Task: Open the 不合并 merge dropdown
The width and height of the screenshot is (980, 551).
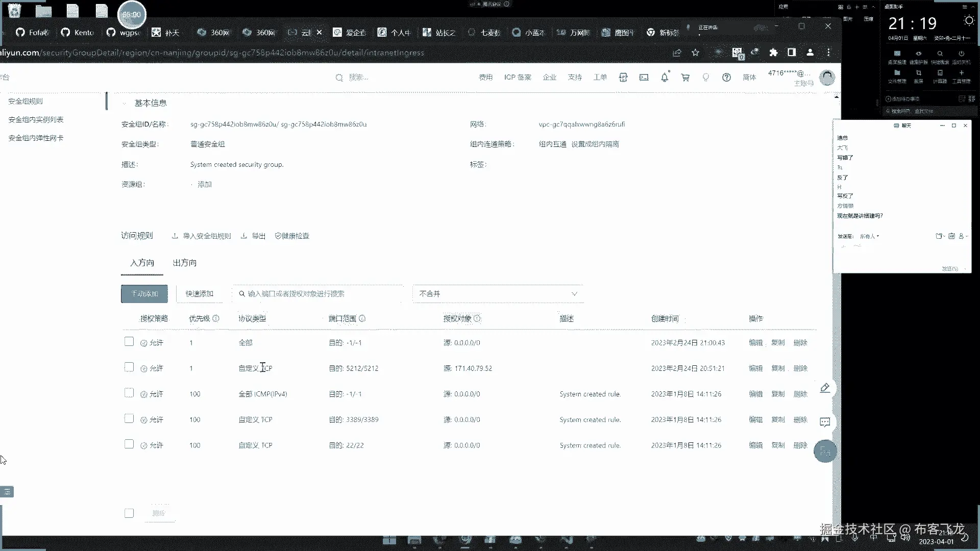Action: coord(498,294)
